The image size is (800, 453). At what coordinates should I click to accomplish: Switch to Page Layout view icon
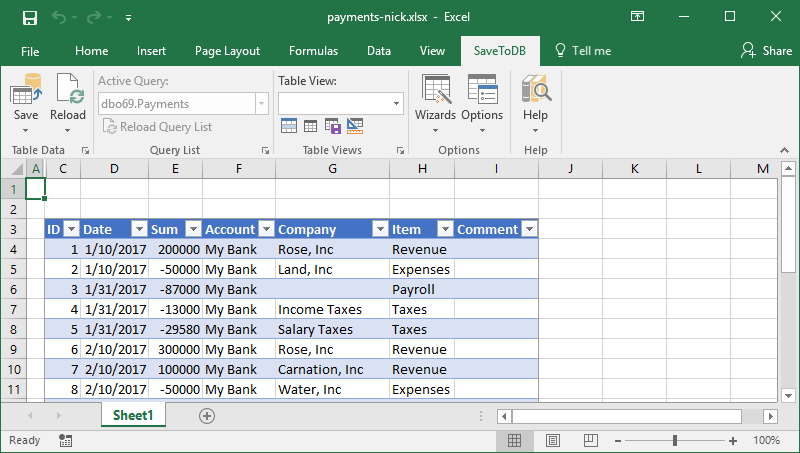(x=553, y=440)
